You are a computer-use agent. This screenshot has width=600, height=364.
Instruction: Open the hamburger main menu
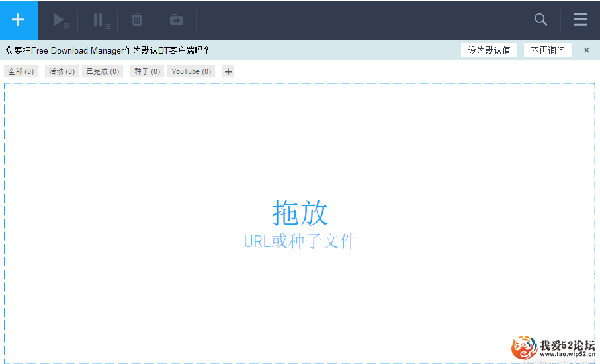[580, 19]
